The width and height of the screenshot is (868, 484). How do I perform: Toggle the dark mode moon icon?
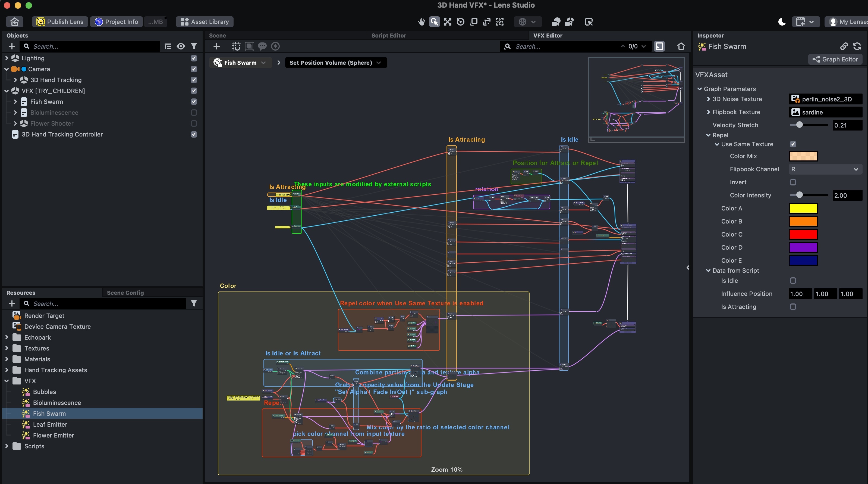(782, 22)
